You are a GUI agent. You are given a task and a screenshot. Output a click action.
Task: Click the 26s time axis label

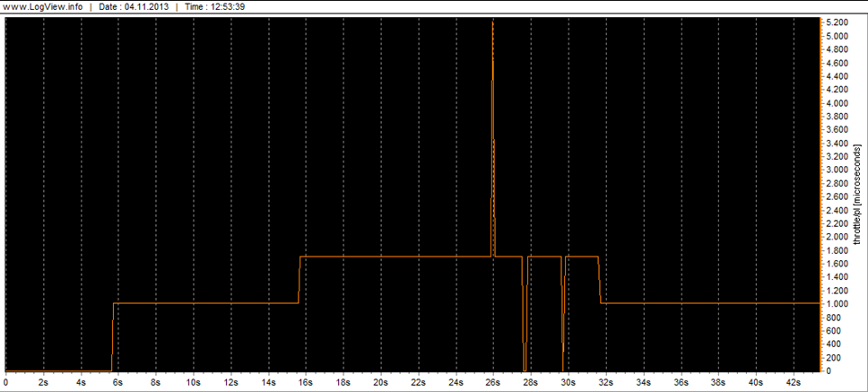(493, 382)
